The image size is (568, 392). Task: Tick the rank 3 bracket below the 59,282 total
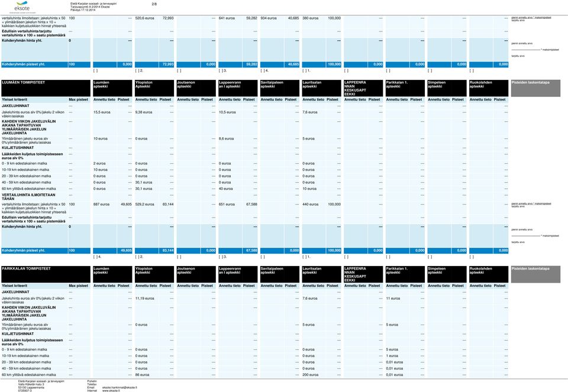[x=223, y=71]
